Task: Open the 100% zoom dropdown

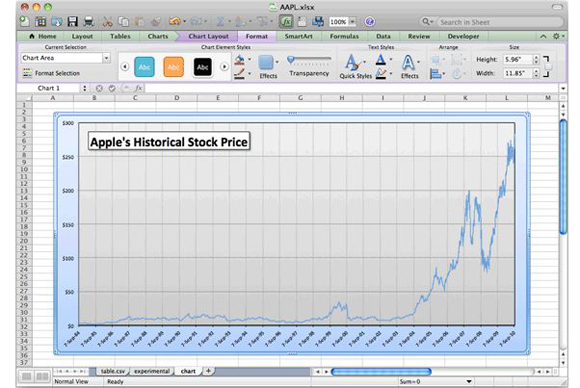Action: coord(353,22)
